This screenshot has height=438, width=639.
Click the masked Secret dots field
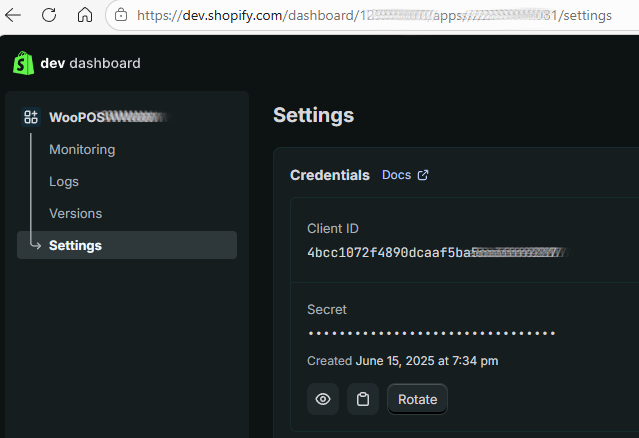(x=430, y=333)
